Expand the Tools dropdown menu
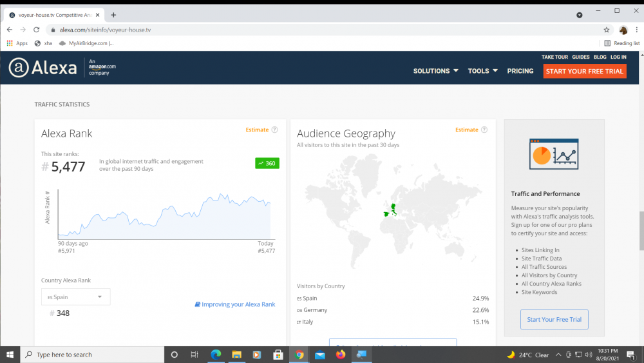This screenshot has width=644, height=363. 482,71
